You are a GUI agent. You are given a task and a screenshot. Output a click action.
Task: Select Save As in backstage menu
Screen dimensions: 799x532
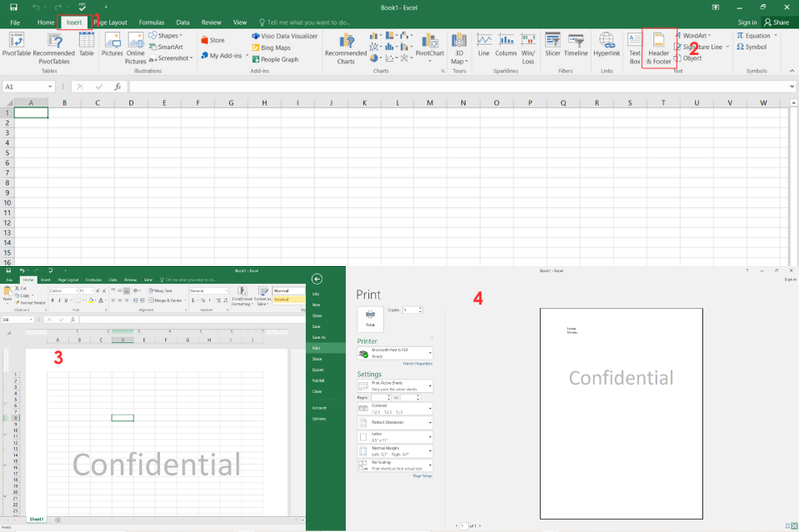point(318,338)
